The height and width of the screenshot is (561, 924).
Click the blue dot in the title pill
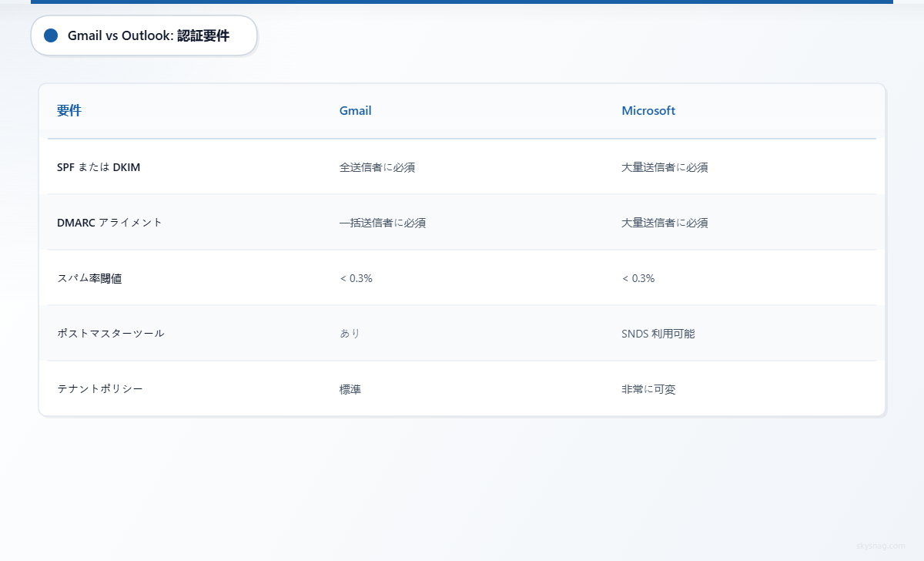point(52,35)
